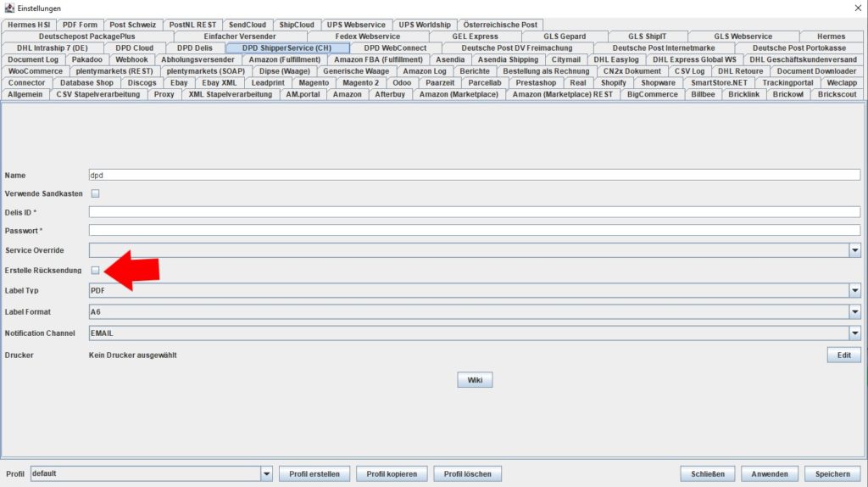868x487 pixels.
Task: Save settings with Speichern button
Action: point(832,473)
